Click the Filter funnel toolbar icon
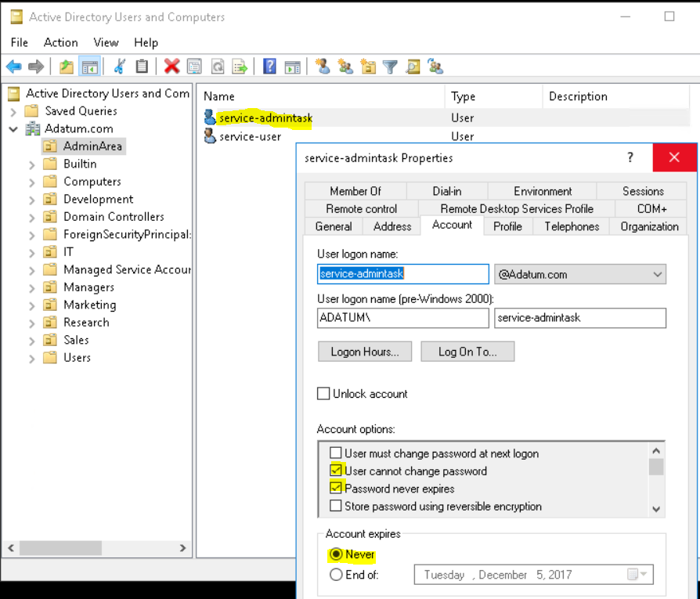 click(390, 67)
